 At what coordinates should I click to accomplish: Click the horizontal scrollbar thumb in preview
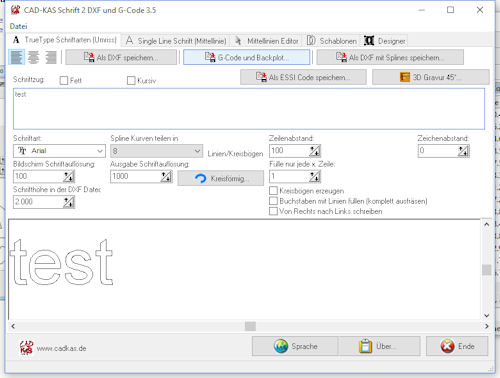click(250, 326)
